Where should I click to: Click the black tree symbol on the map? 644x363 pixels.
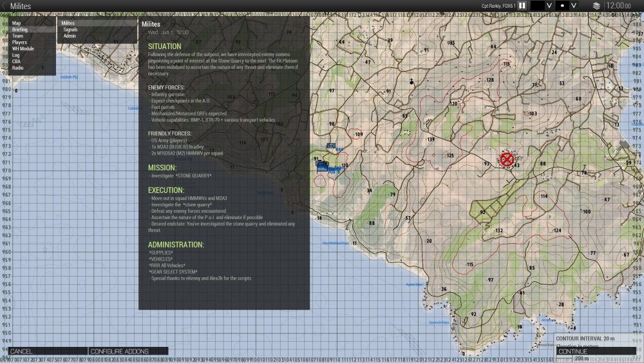pyautogui.click(x=411, y=81)
